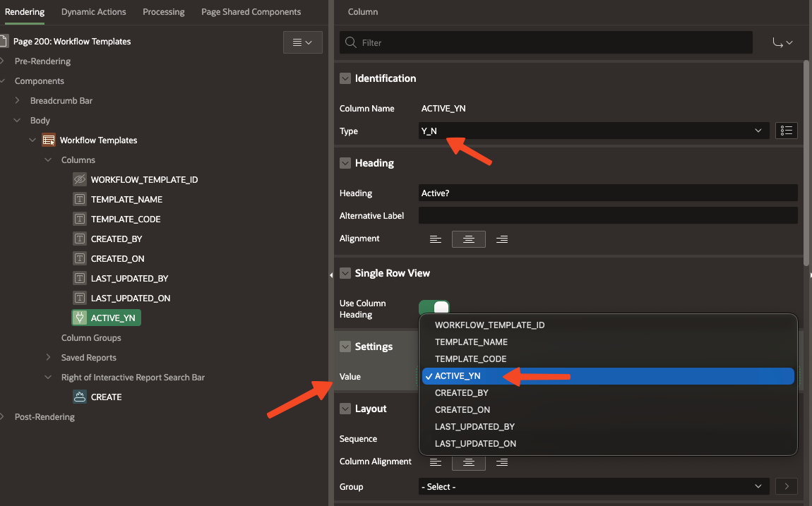Screen dimensions: 812x506
Task: Choose WORKFLOW_TEMPLATE_ID in the Value list
Action: [x=608, y=325]
